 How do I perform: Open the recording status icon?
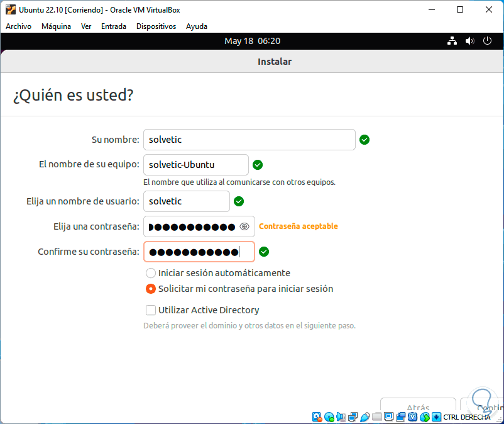[400, 417]
